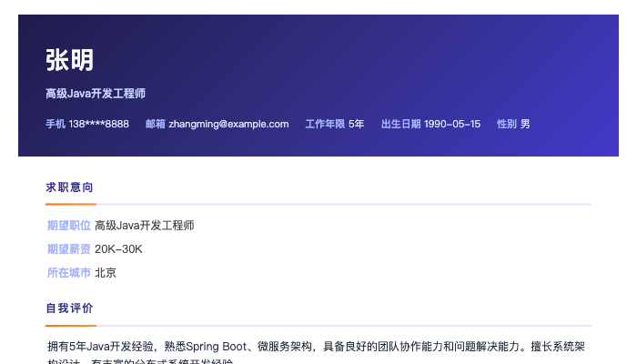Viewport: 637px width, 364px height.
Task: Select the expected position value 高级Java开发工程师
Action: (144, 226)
